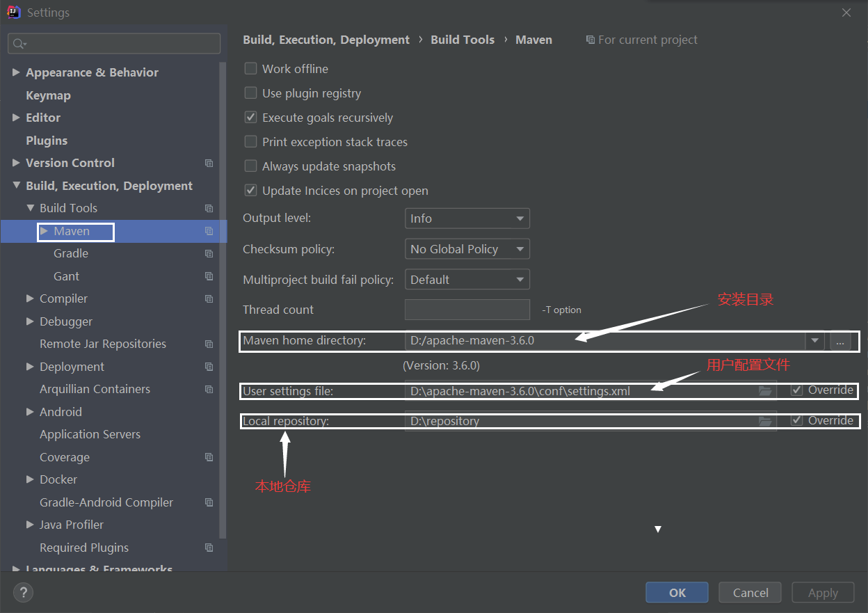Image resolution: width=868 pixels, height=613 pixels.
Task: Click the search magnifier icon in settings search
Action: (x=19, y=43)
